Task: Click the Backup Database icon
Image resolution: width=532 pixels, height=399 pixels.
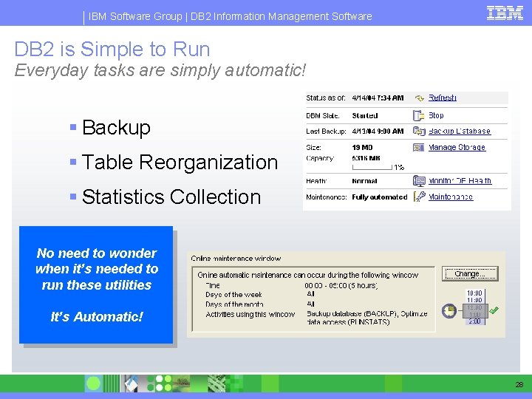Action: click(x=419, y=131)
